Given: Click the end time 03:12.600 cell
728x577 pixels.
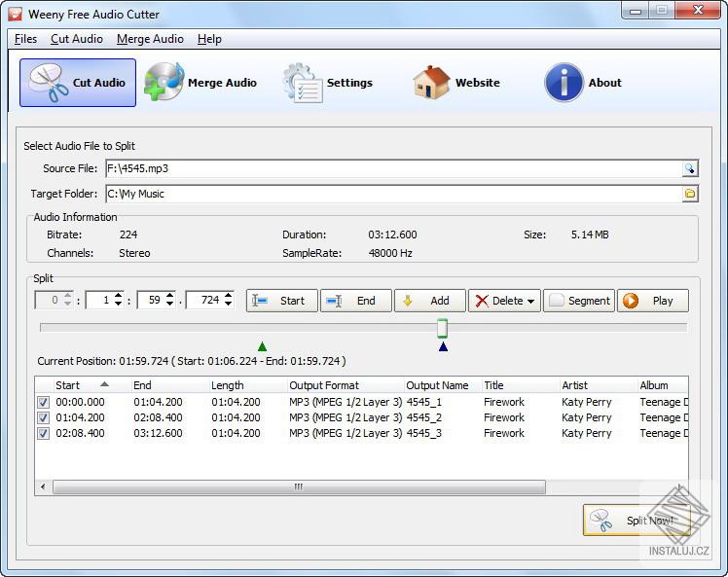Looking at the screenshot, I should [x=158, y=434].
